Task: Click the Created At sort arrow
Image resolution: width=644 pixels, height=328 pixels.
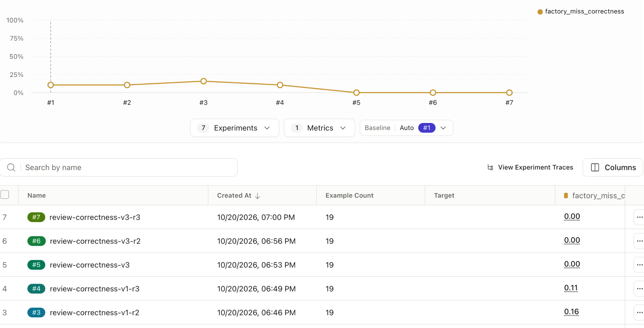Action: pos(257,196)
